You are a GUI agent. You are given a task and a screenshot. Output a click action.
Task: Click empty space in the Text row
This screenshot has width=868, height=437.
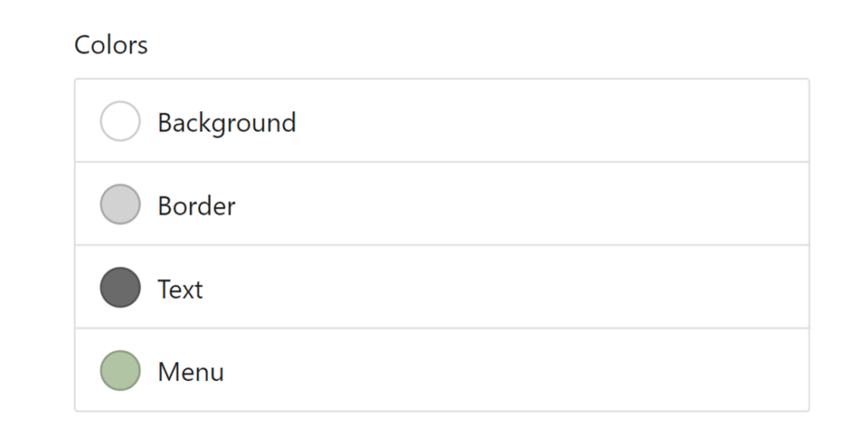[x=551, y=287]
